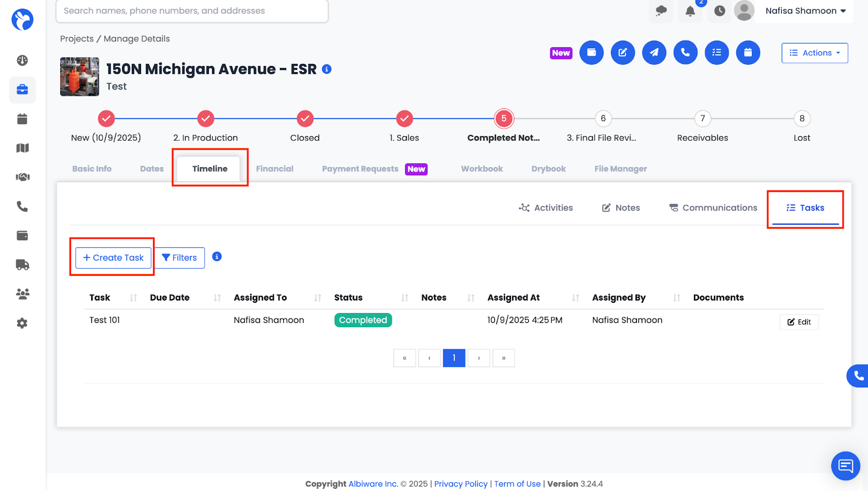Expand the Actions dropdown
Image resolution: width=868 pixels, height=491 pixels.
[x=814, y=53]
